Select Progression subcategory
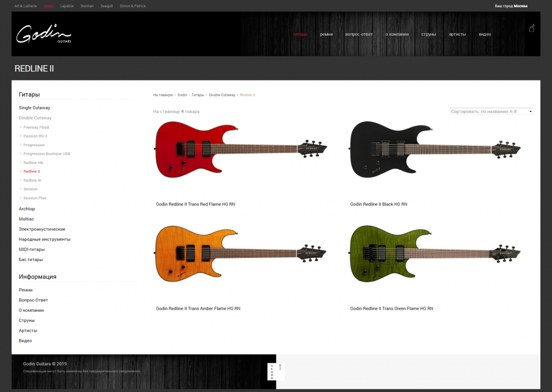552x392 pixels. pyautogui.click(x=34, y=145)
